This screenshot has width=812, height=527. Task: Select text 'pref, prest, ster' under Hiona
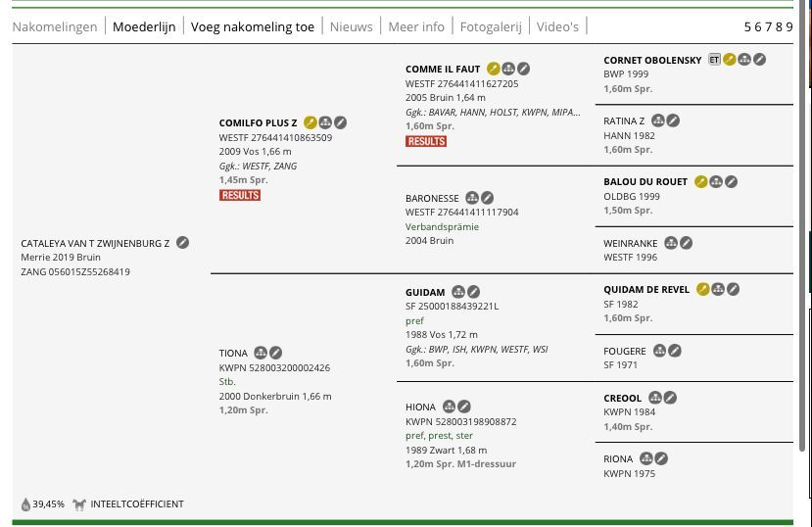439,436
